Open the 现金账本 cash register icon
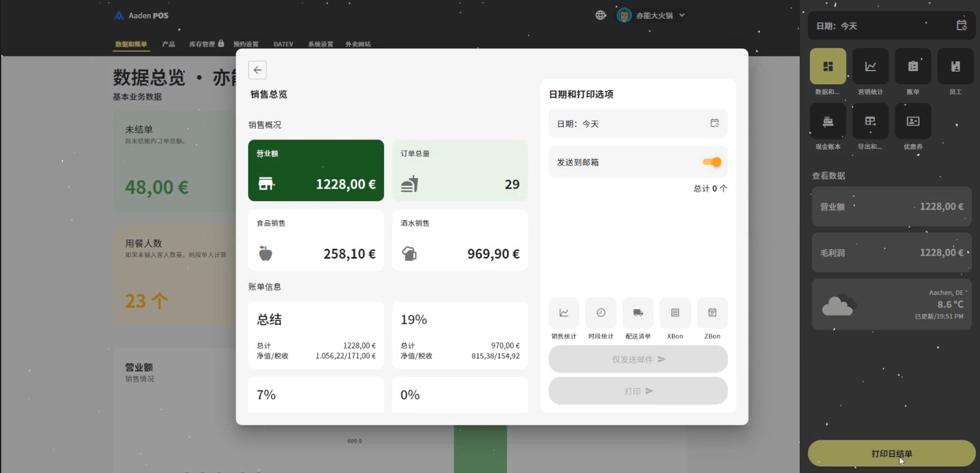 [x=828, y=121]
